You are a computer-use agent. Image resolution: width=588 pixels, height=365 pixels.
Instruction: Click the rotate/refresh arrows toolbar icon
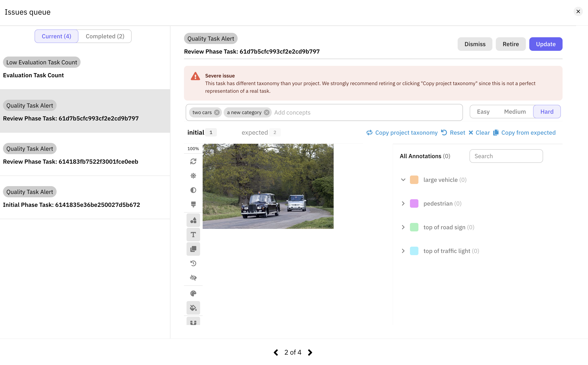[x=193, y=161]
